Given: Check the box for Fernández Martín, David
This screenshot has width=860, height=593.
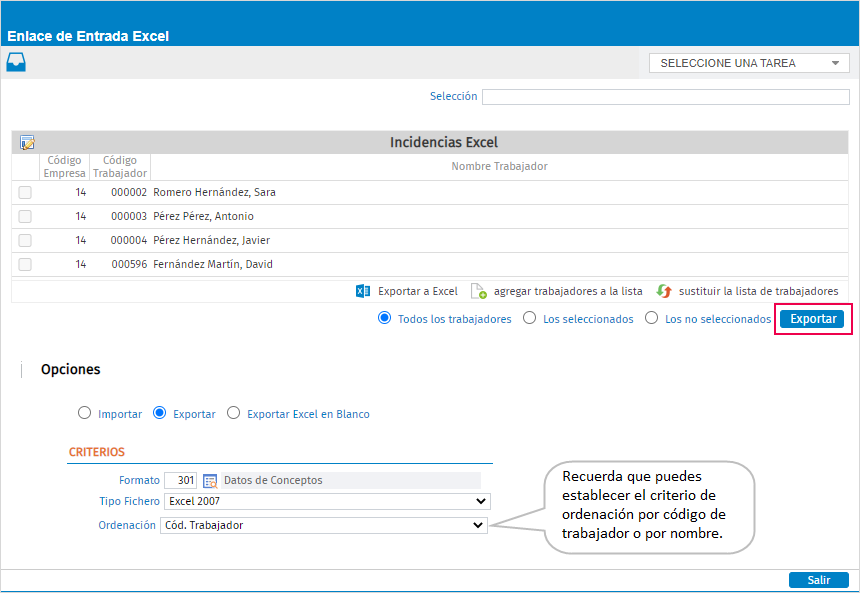Looking at the screenshot, I should 25,264.
